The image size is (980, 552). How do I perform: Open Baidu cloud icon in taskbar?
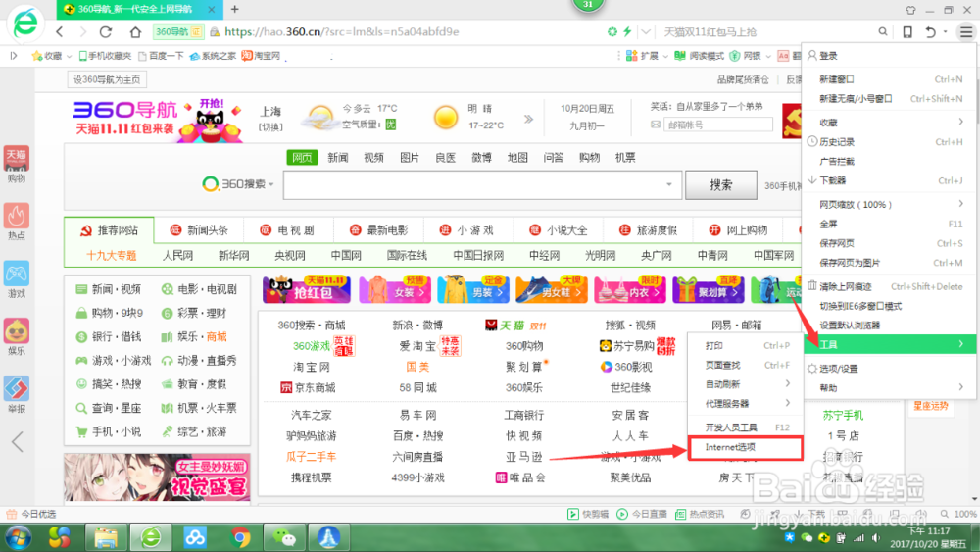click(x=195, y=537)
